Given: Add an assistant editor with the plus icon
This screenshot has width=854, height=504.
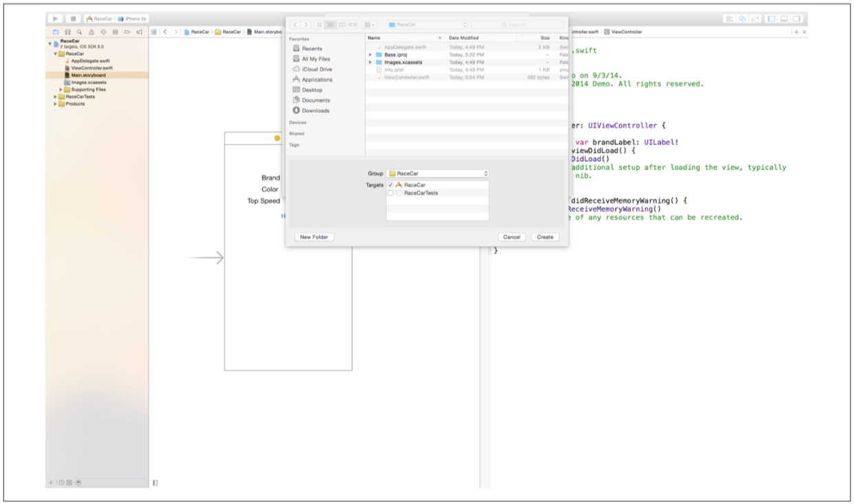Looking at the screenshot, I should [x=796, y=32].
